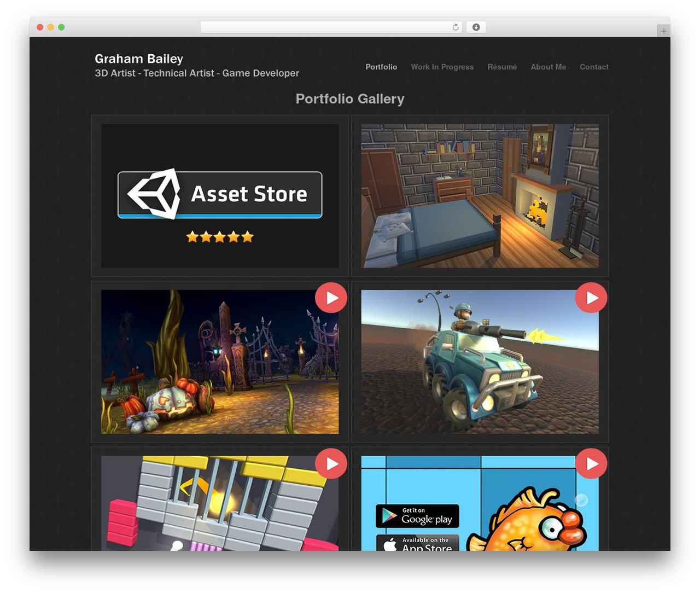Play the orange fish game video

[x=591, y=463]
